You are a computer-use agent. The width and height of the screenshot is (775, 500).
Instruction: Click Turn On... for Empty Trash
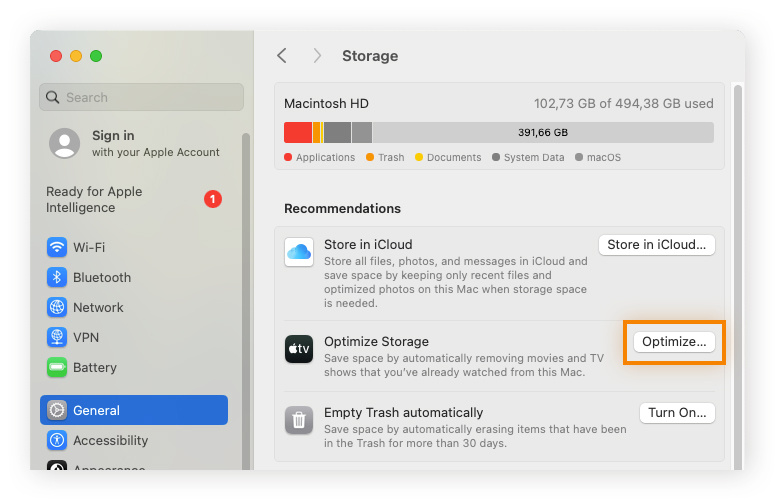point(677,413)
